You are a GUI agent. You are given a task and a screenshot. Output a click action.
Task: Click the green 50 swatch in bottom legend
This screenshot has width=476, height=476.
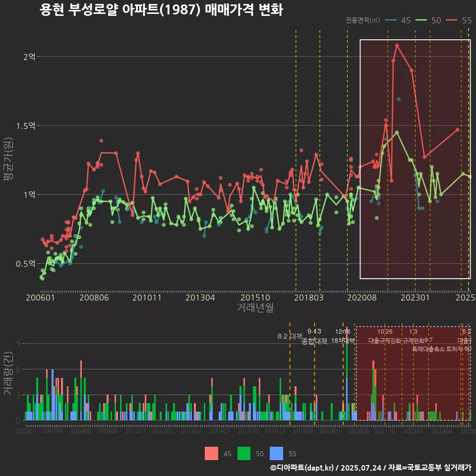point(244,453)
